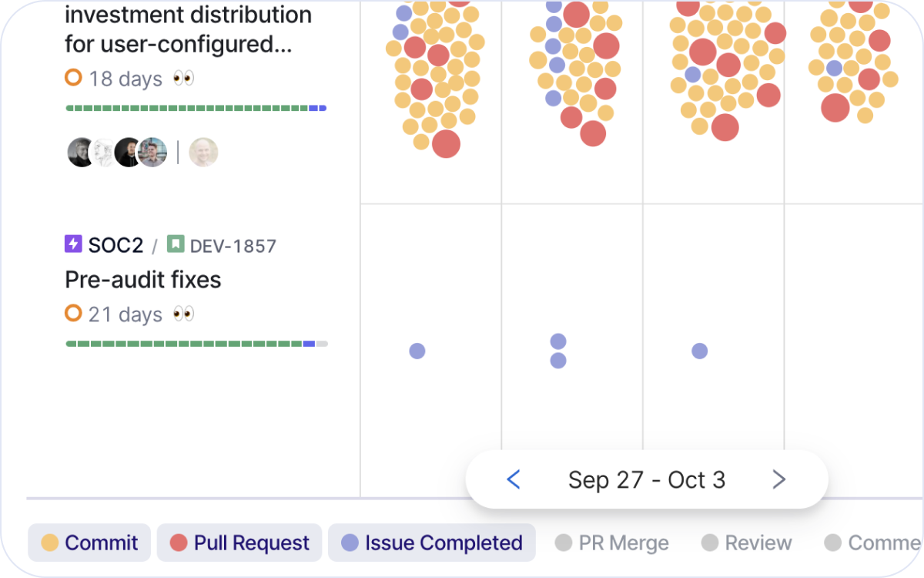This screenshot has height=578, width=924.
Task: Open the Pre-audit fixes item
Action: pos(143,280)
